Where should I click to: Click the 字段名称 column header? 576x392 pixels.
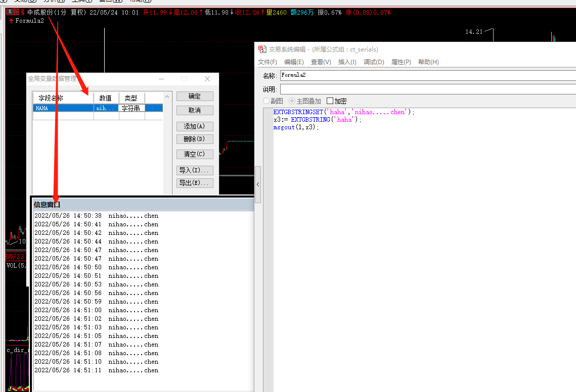point(63,98)
